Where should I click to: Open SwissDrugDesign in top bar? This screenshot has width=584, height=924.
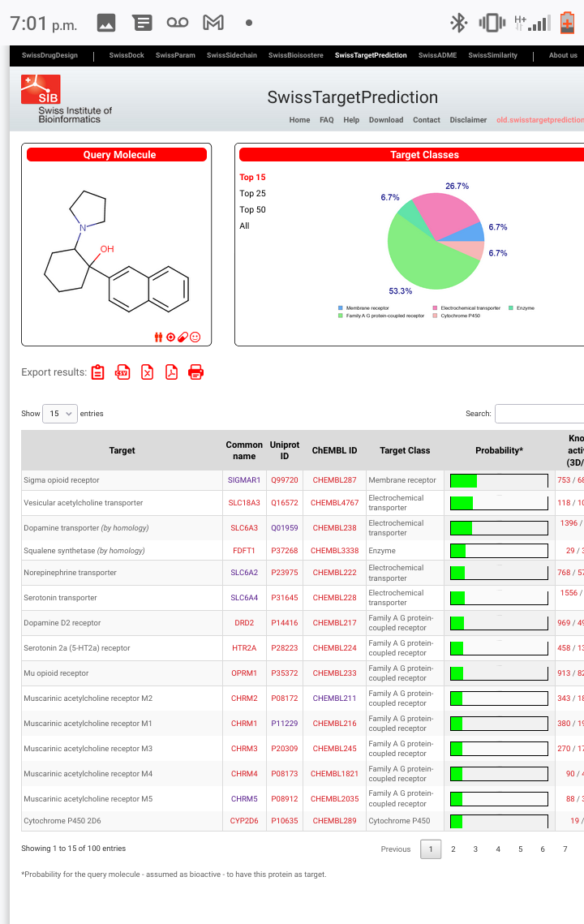pos(49,55)
